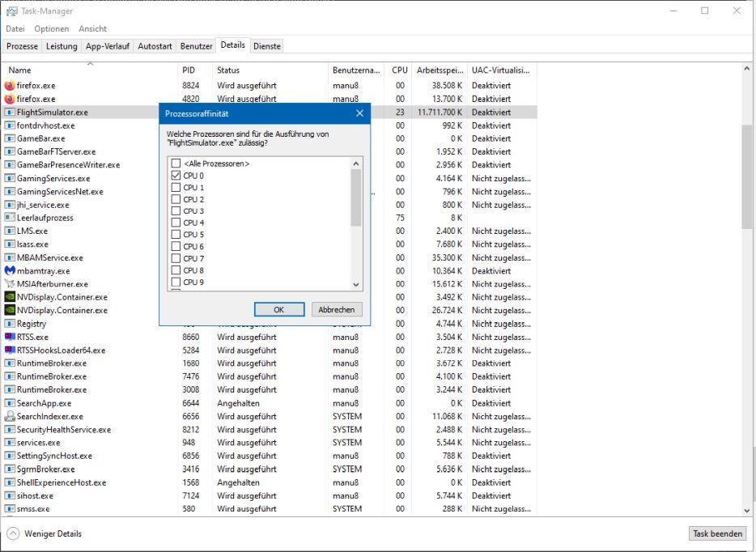Image resolution: width=756 pixels, height=552 pixels.
Task: Open the Ansicht menu
Action: pyautogui.click(x=92, y=29)
